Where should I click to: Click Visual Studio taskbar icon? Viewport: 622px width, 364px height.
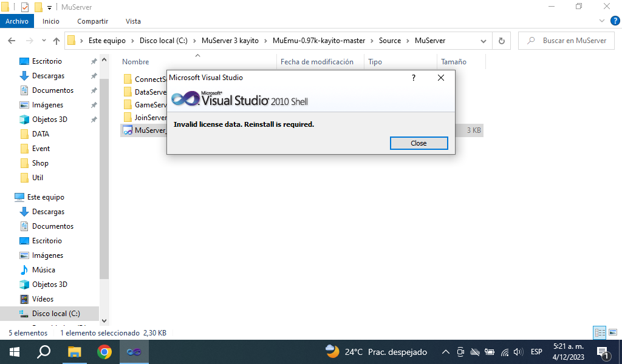pyautogui.click(x=134, y=352)
